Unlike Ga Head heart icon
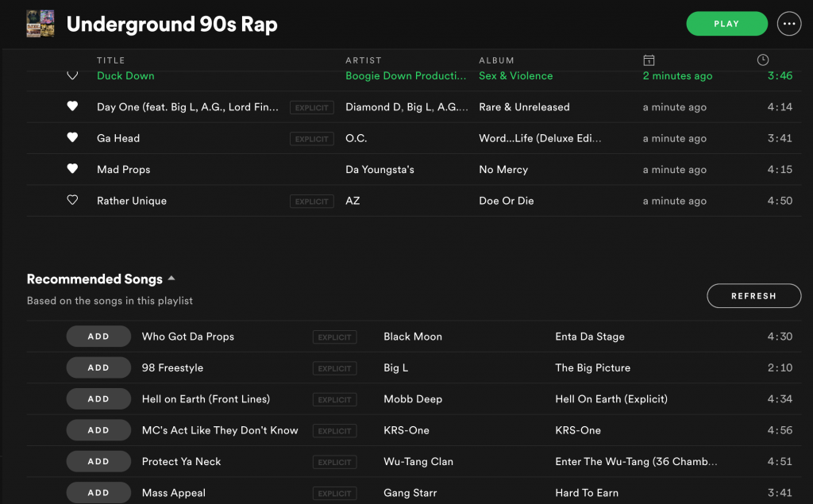813x504 pixels. (72, 137)
